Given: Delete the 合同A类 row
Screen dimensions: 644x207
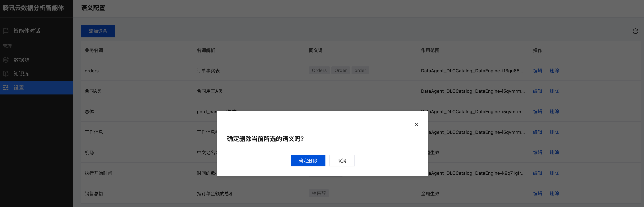Looking at the screenshot, I should pyautogui.click(x=554, y=91).
